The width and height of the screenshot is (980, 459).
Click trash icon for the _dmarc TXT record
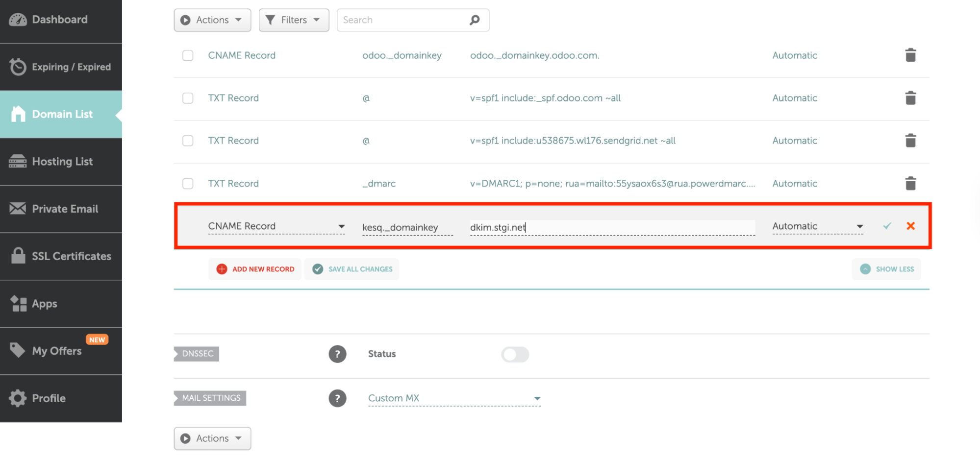point(910,184)
